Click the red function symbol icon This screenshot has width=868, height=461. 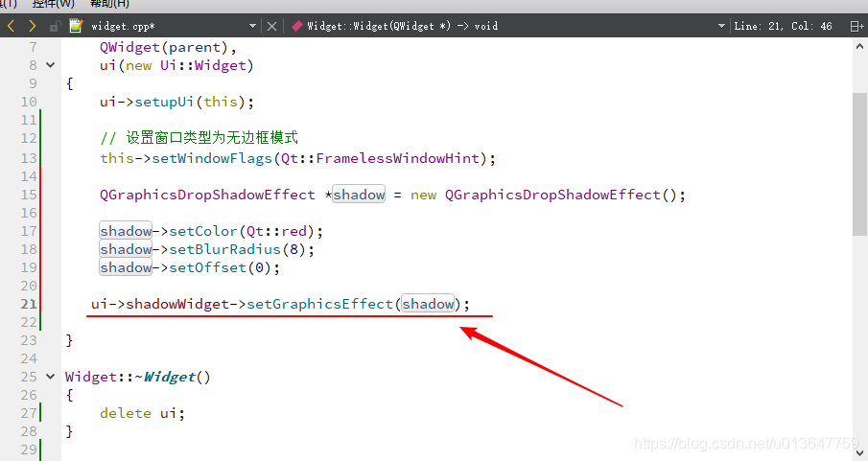297,26
